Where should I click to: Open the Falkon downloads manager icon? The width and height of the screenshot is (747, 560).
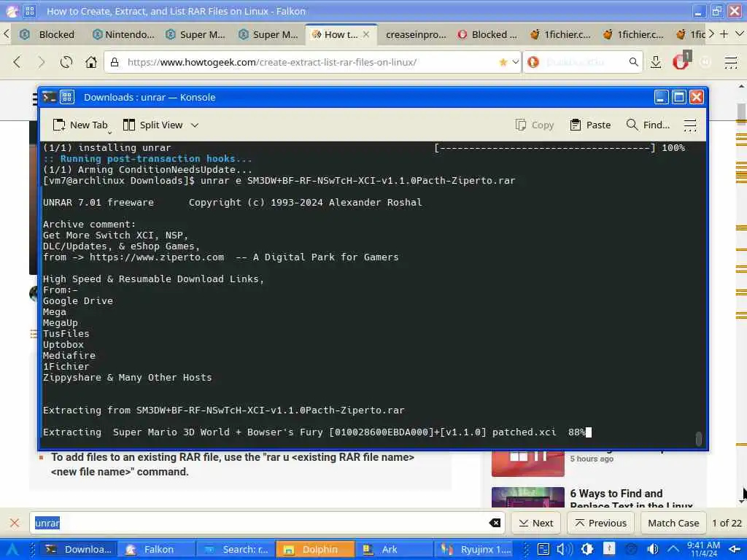656,62
